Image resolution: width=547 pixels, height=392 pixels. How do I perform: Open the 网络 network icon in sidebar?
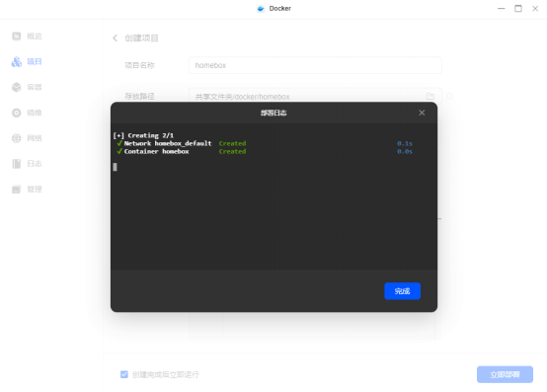tap(17, 138)
